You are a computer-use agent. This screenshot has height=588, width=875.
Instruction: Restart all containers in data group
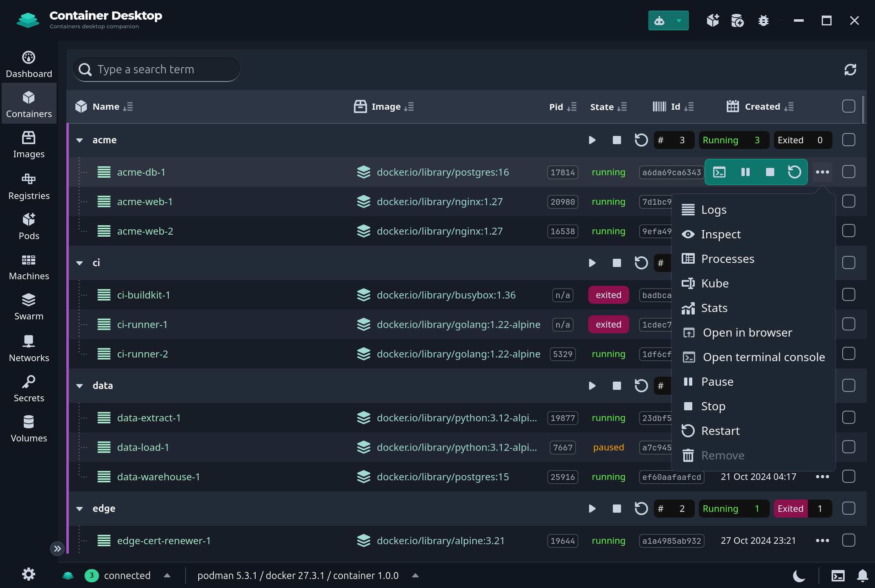click(x=641, y=386)
